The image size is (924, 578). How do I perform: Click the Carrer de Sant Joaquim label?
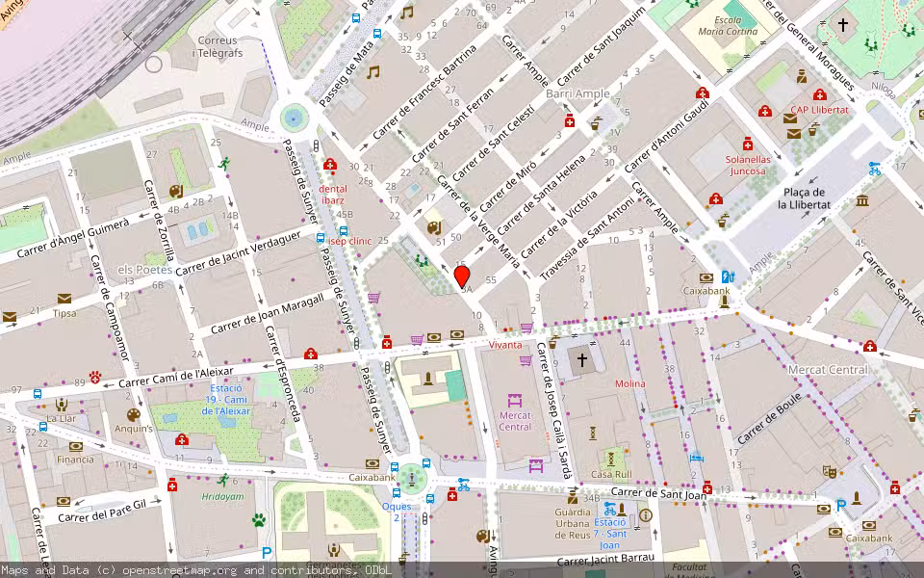click(x=601, y=46)
